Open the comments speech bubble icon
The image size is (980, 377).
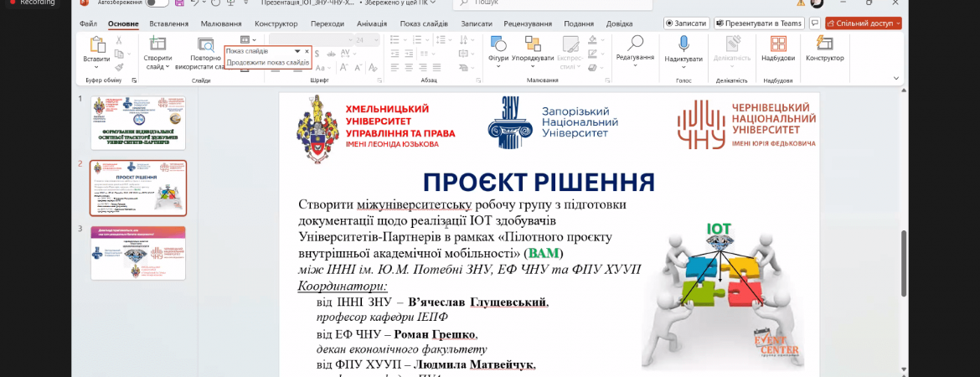point(814,23)
